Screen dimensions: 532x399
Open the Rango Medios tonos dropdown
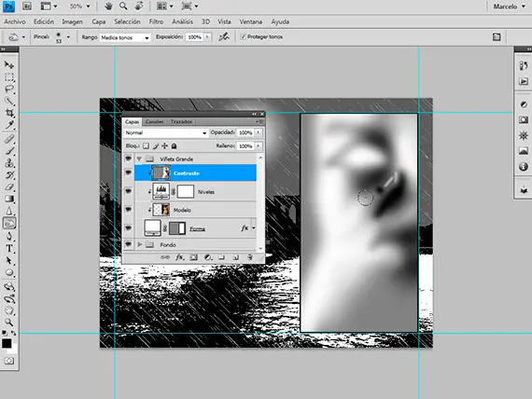pyautogui.click(x=125, y=37)
